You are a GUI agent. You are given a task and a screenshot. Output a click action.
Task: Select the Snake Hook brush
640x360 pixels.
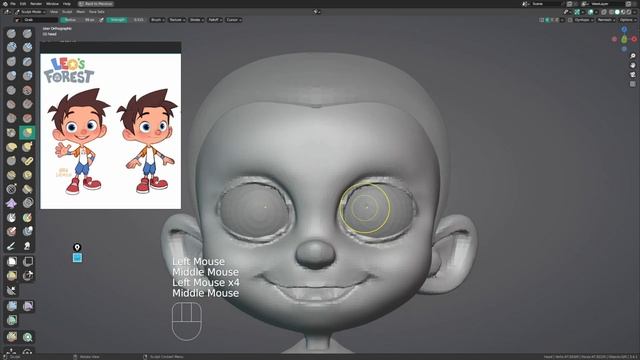coord(27,147)
